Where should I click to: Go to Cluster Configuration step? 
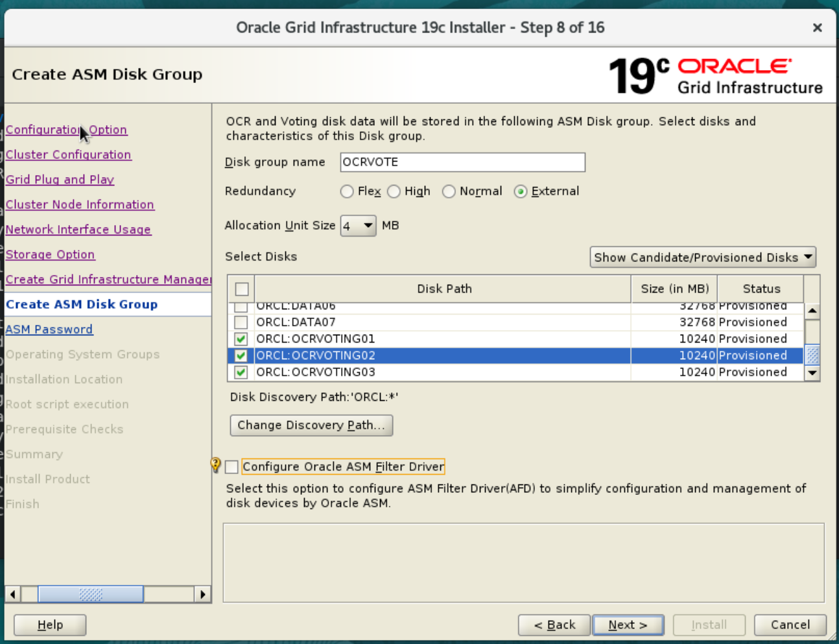coord(69,155)
